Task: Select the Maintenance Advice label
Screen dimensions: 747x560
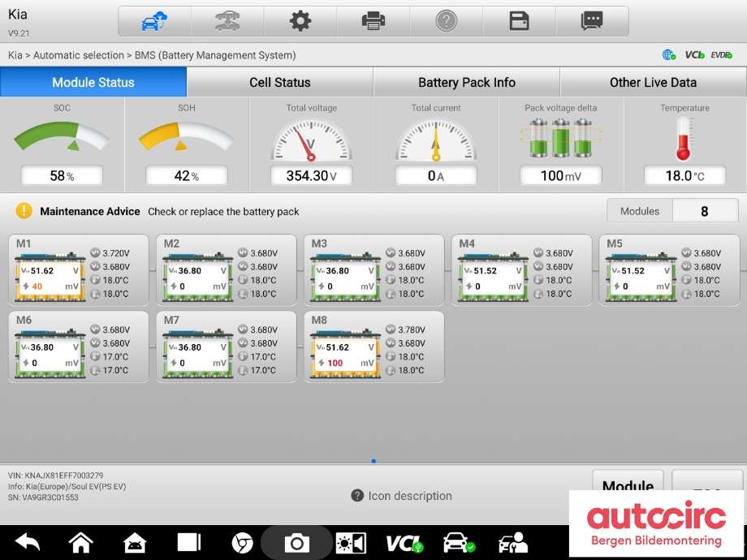Action: pyautogui.click(x=90, y=212)
